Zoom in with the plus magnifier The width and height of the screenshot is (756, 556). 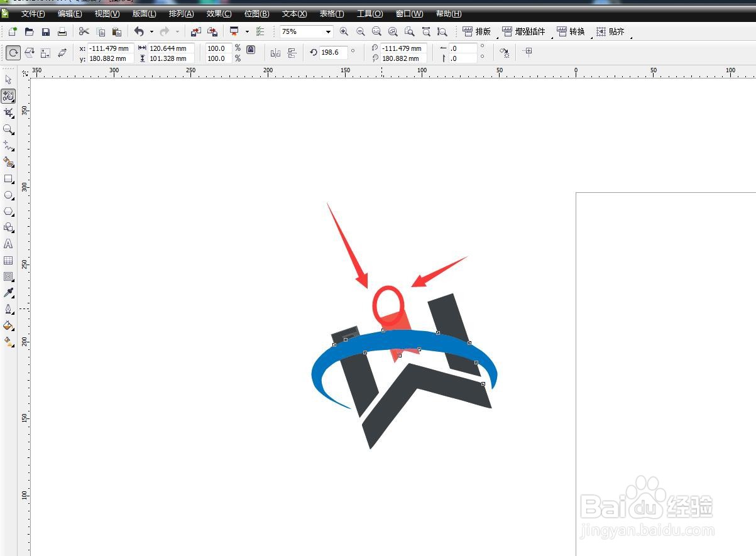click(x=344, y=31)
